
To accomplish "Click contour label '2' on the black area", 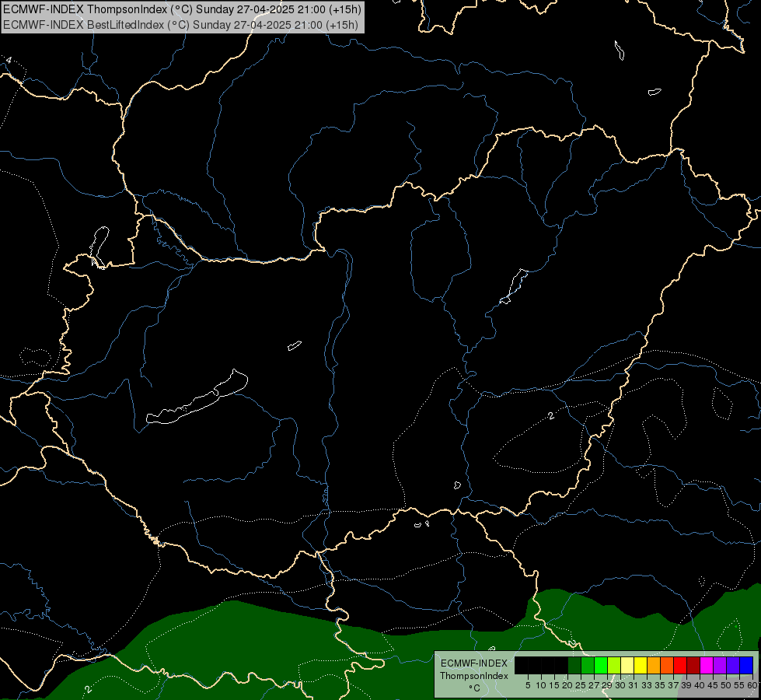I will click(551, 416).
